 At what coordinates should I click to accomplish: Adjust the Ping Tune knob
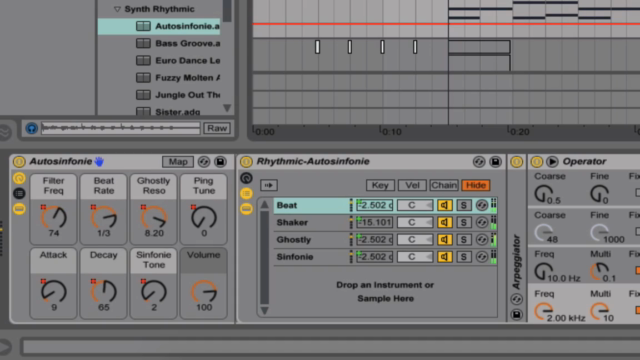pyautogui.click(x=204, y=218)
